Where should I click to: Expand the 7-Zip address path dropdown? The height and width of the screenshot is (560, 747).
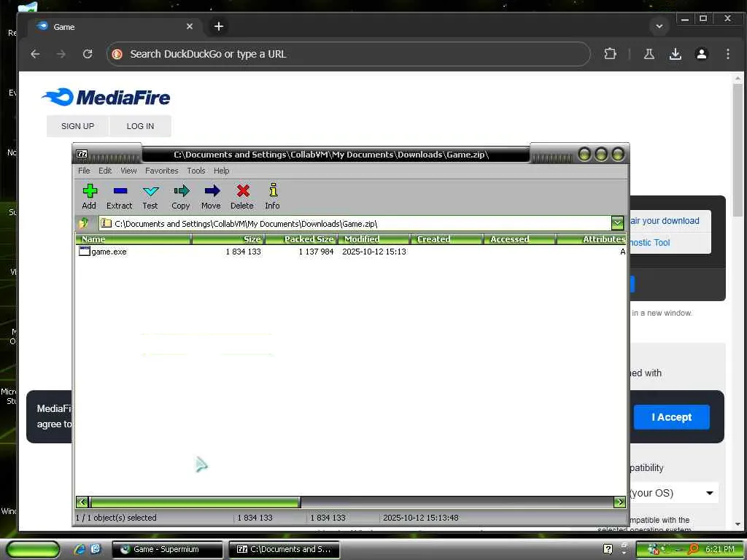(x=617, y=223)
